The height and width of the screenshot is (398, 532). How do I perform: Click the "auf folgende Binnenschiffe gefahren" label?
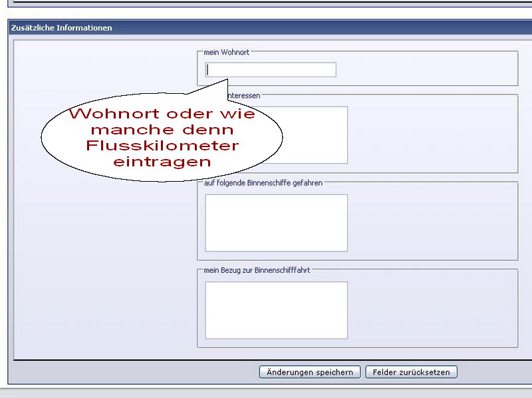pyautogui.click(x=263, y=182)
